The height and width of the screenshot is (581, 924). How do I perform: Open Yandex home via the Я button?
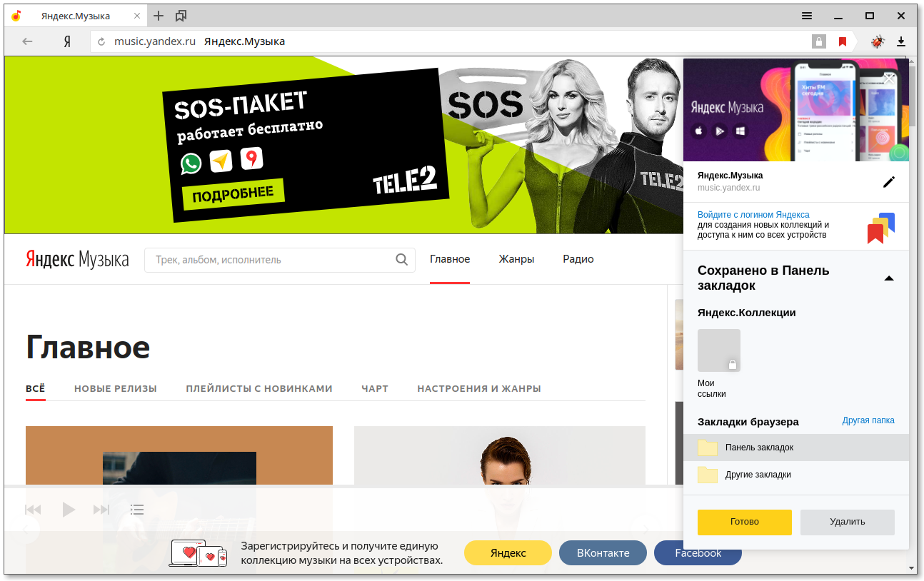tap(67, 41)
